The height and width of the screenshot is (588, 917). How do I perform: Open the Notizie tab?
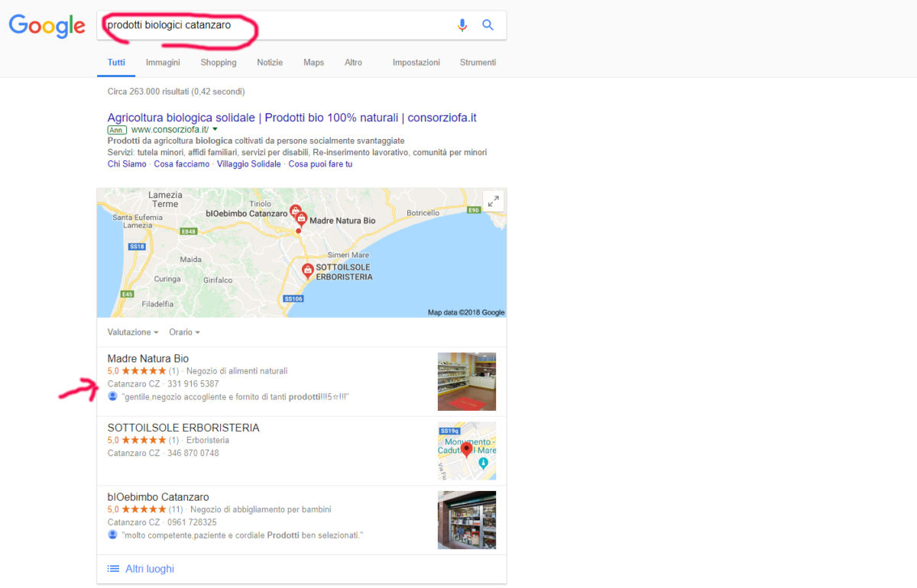270,63
